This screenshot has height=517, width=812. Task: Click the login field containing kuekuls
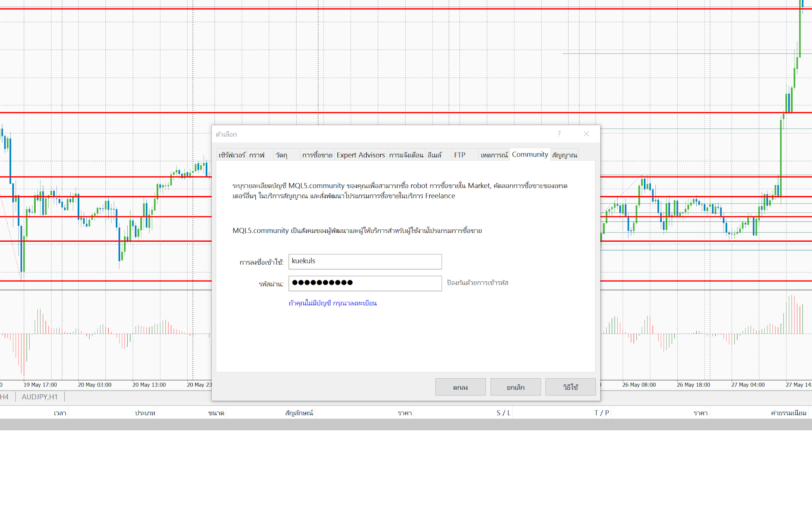[365, 261]
